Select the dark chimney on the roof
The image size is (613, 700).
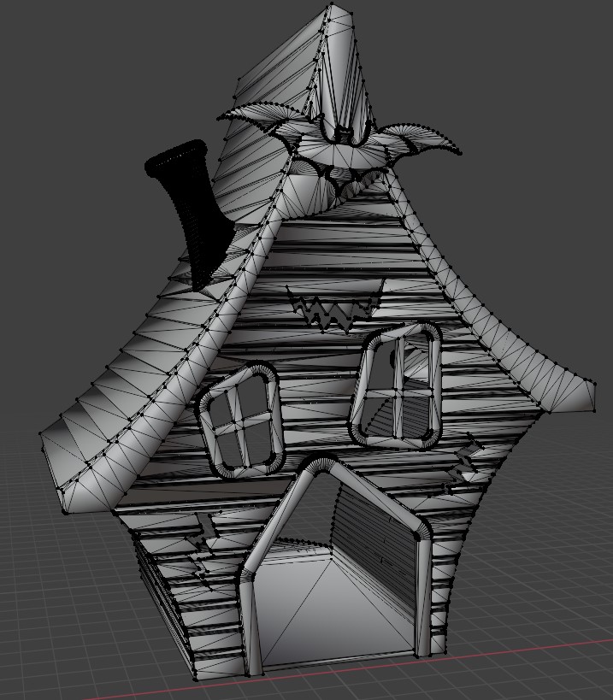[192, 215]
